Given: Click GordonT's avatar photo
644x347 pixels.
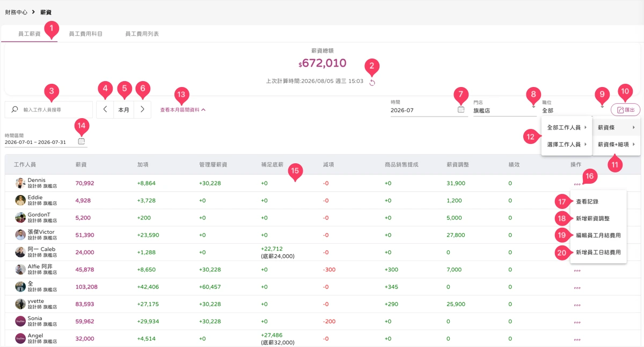Looking at the screenshot, I should [x=20, y=218].
